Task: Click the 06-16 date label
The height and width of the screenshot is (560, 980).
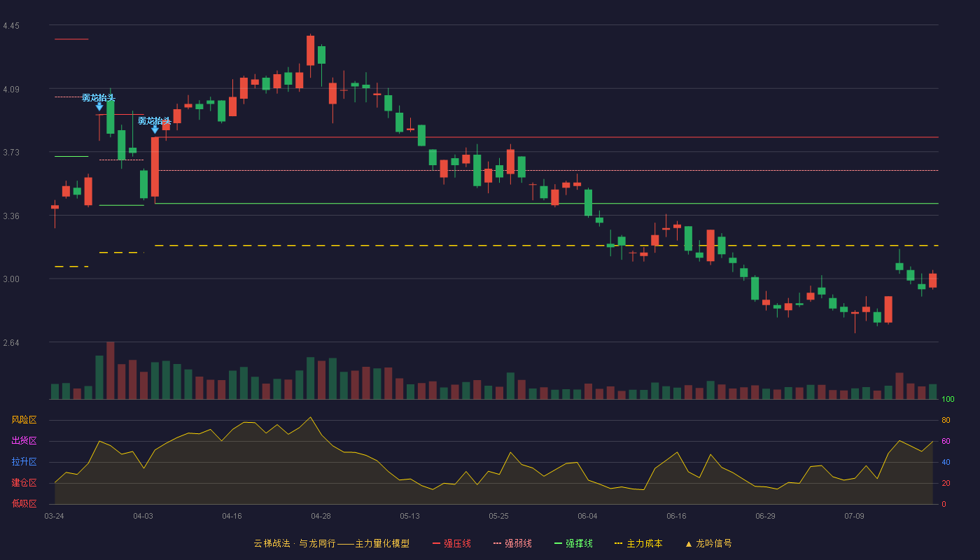Action: [x=676, y=516]
